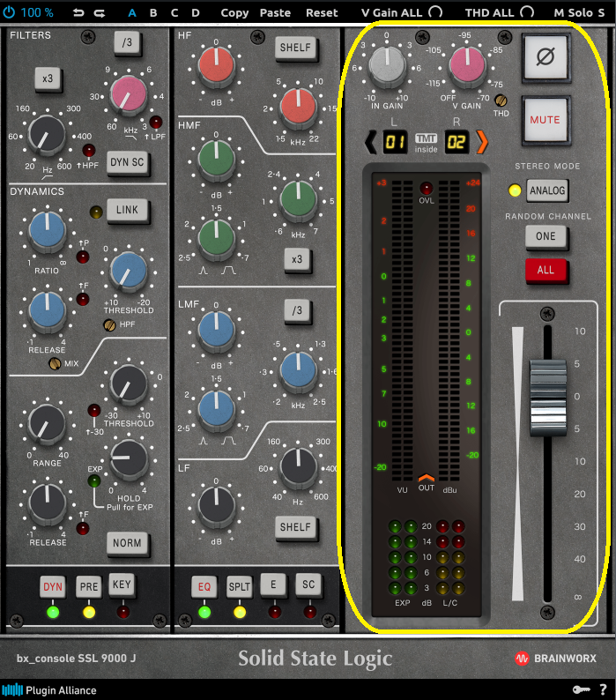Click previous channel left chevron arrow
This screenshot has height=700, width=616.
pyautogui.click(x=370, y=142)
